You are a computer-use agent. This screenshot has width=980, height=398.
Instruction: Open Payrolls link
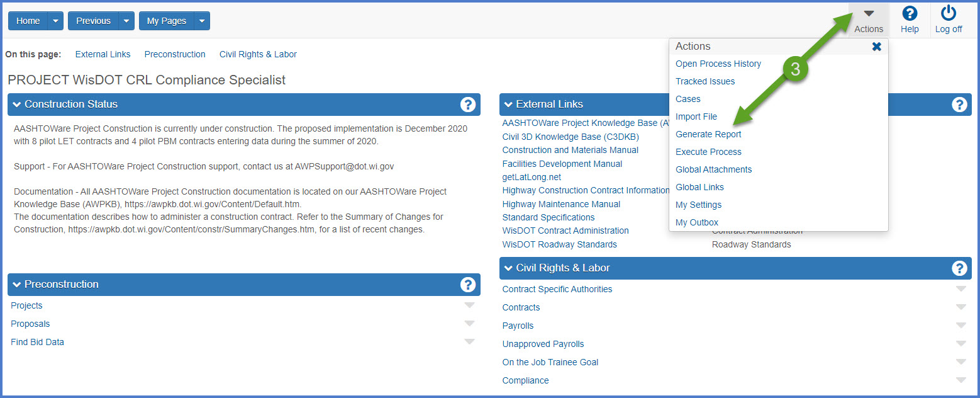coord(518,326)
